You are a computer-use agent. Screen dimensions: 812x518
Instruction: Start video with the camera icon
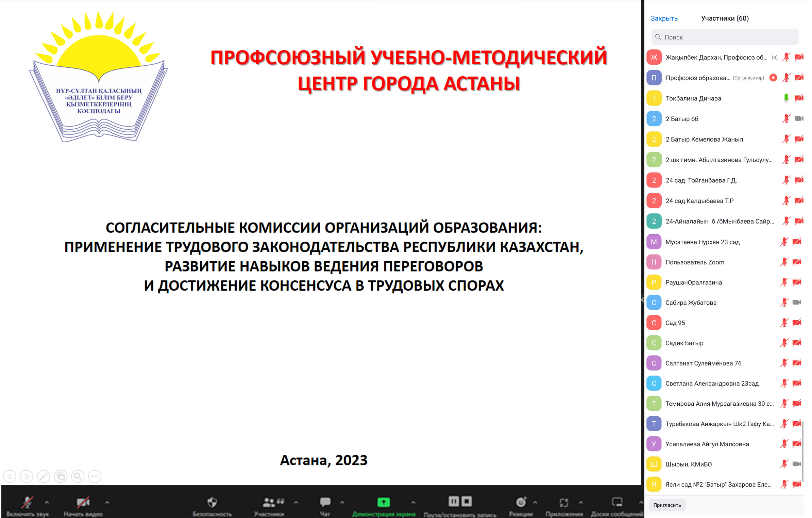[83, 502]
